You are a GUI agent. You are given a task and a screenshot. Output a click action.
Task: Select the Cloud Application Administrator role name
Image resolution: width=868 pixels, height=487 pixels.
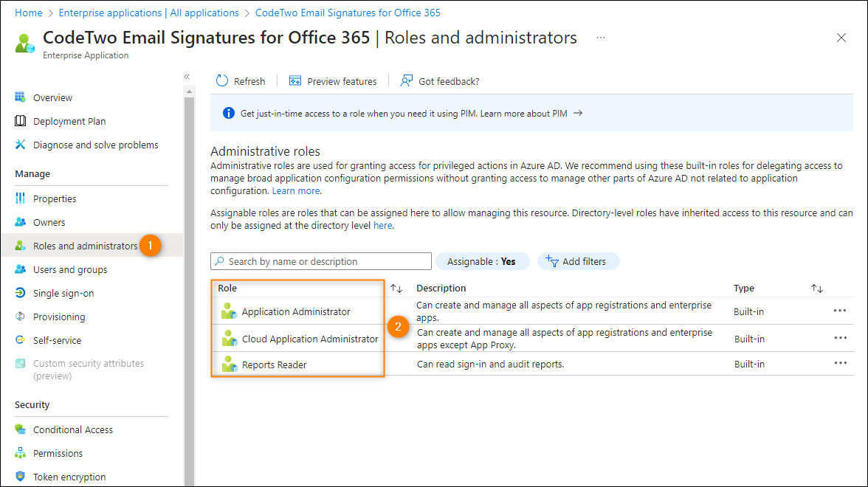pos(310,339)
